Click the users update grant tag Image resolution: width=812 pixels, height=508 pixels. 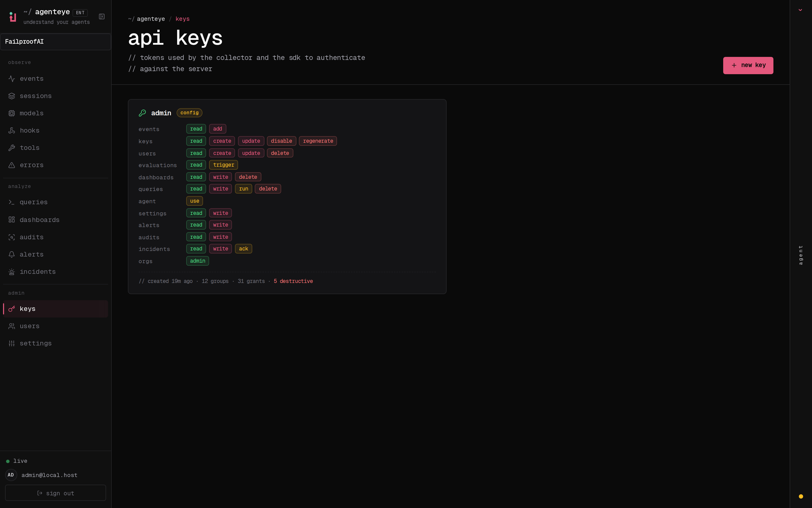point(251,153)
